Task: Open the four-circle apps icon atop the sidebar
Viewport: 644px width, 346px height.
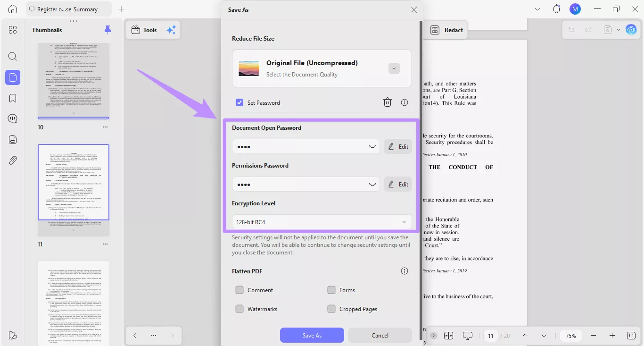Action: tap(13, 30)
